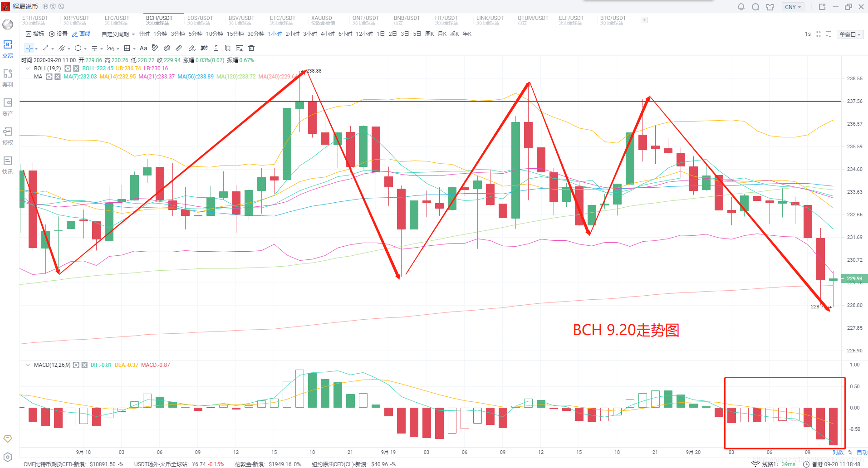Screen dimensions: 868x468
Task: Click the 9月 19 date marker
Action: [x=388, y=452]
